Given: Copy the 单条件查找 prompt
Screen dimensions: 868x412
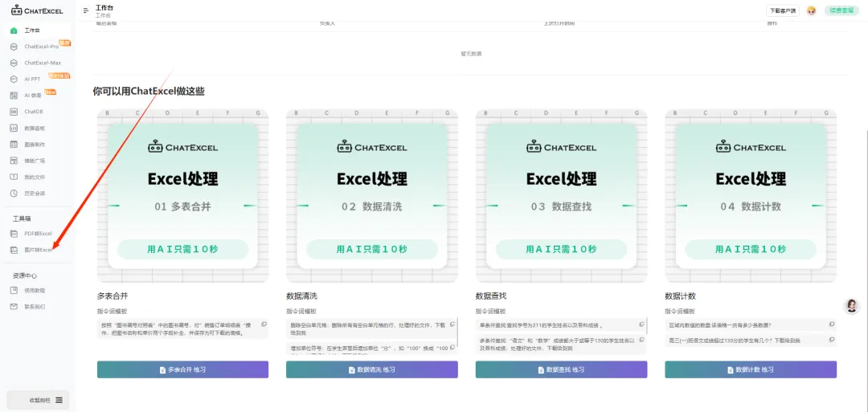Looking at the screenshot, I should pyautogui.click(x=641, y=324).
